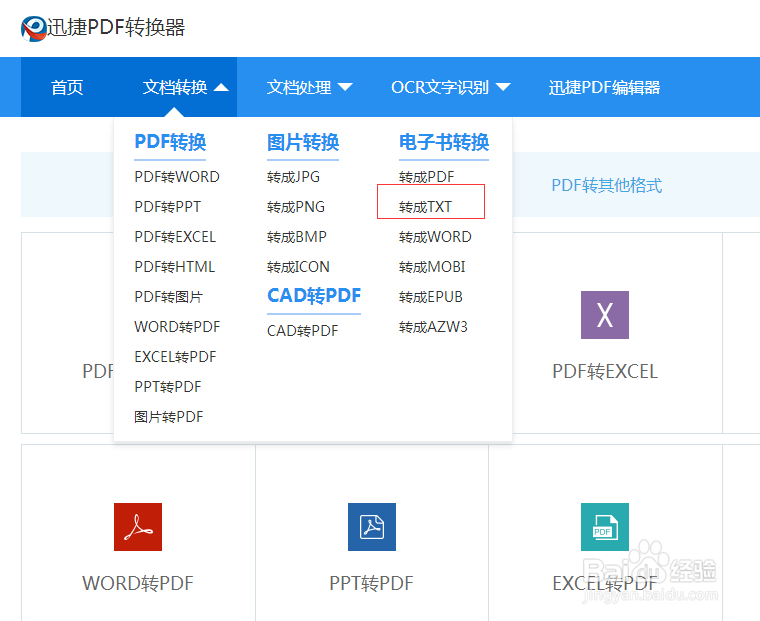Select EXCEL转PDF in dropdown menu
760x621 pixels.
[x=175, y=357]
